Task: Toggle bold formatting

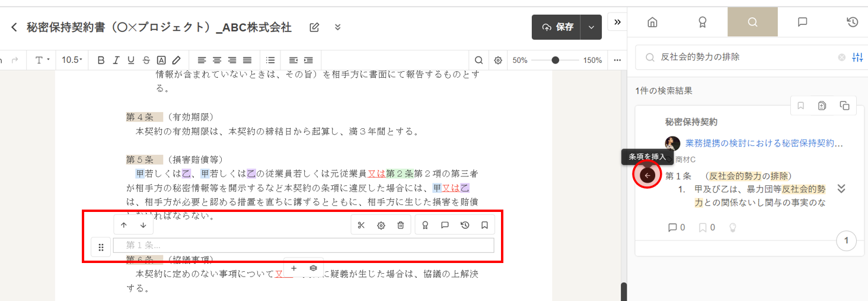Action: (101, 60)
